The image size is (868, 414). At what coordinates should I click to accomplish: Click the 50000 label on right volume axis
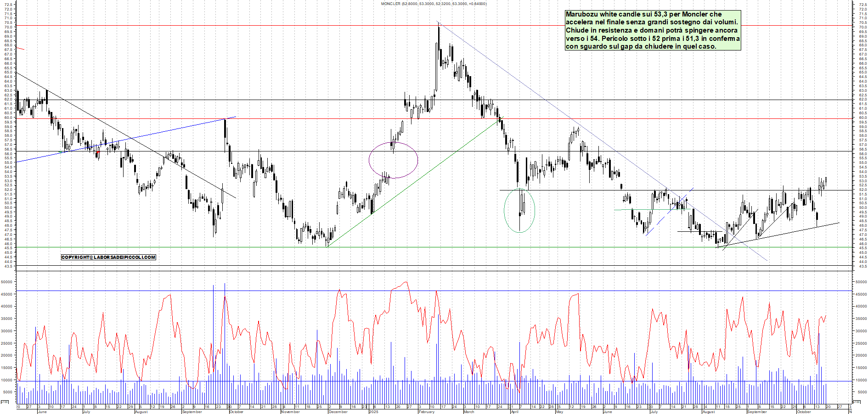pyautogui.click(x=860, y=282)
